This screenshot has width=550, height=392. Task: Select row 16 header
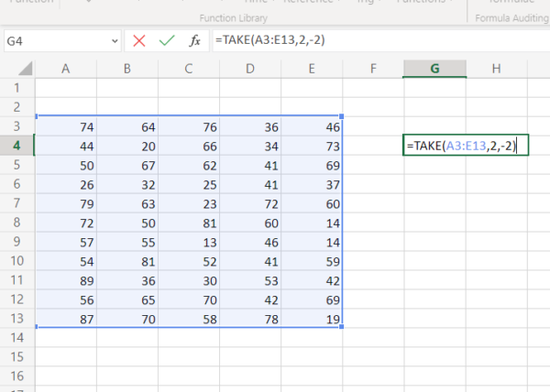tap(16, 376)
